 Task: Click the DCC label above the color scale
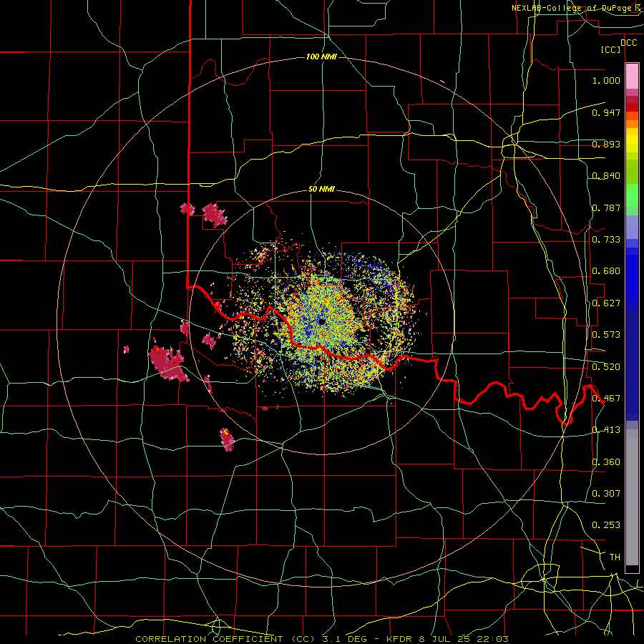[628, 42]
